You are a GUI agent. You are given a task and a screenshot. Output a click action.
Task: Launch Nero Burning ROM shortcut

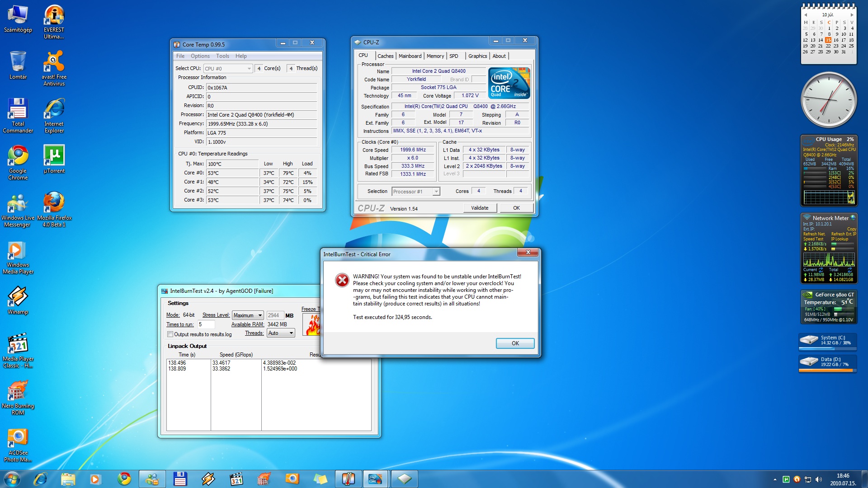coord(18,398)
